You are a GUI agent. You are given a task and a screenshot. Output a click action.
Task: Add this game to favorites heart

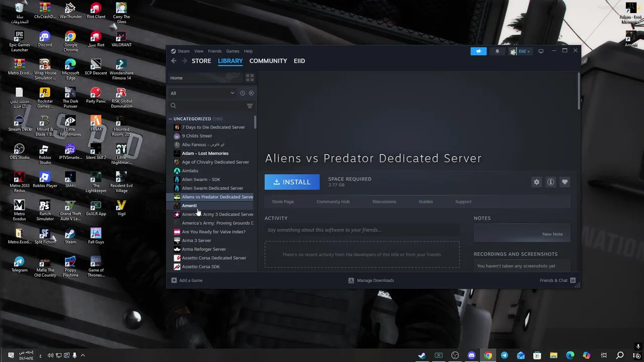pyautogui.click(x=565, y=182)
